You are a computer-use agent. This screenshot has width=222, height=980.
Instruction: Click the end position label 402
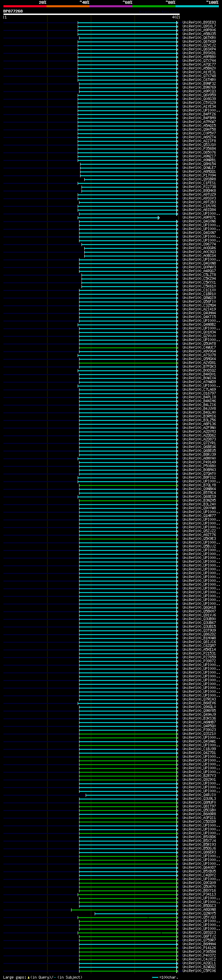pyautogui.click(x=175, y=17)
